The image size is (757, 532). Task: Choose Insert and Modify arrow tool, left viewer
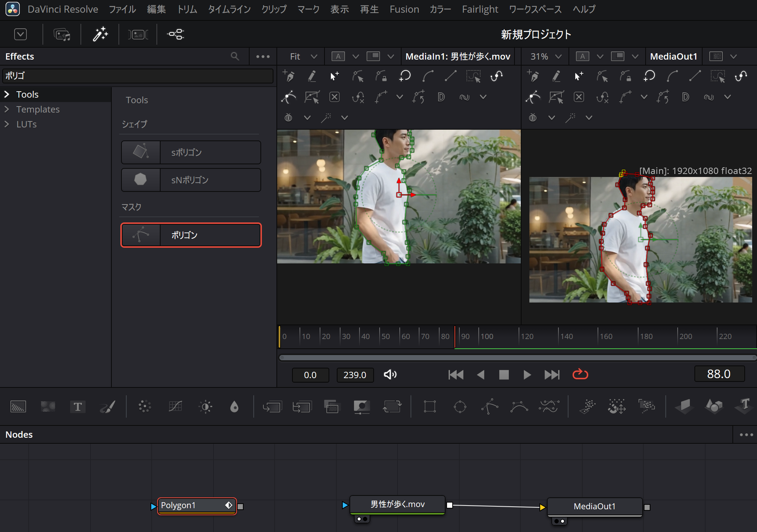point(335,76)
